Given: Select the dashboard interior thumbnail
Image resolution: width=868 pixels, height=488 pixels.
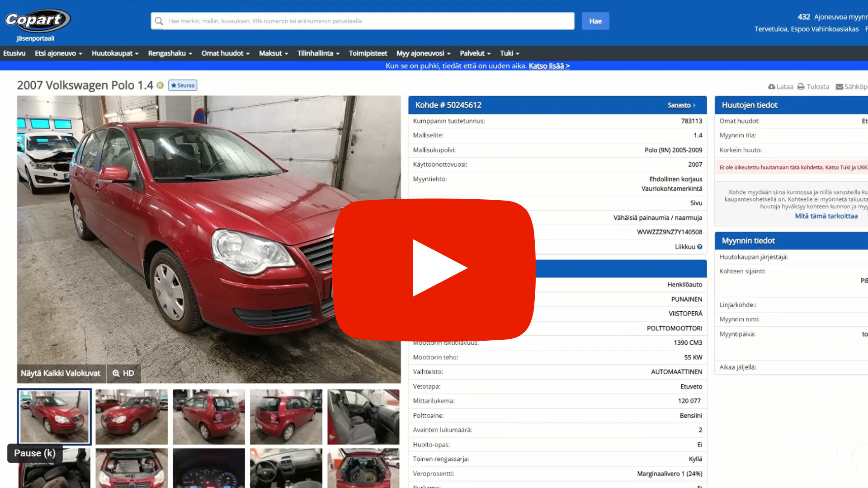Looking at the screenshot, I should (x=286, y=468).
